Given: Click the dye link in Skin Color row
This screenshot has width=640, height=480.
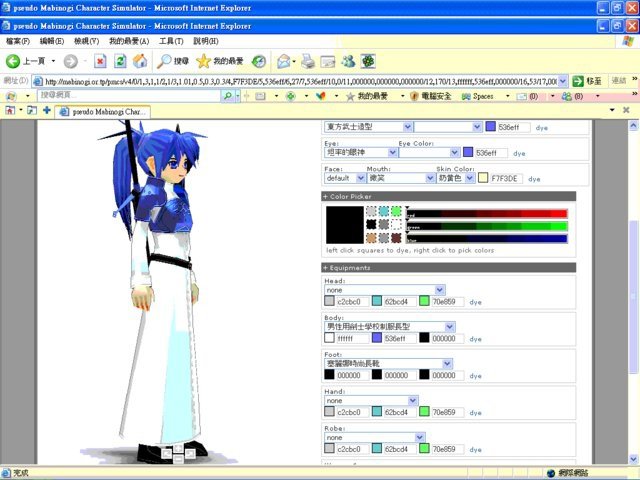Looking at the screenshot, I should pyautogui.click(x=534, y=179).
